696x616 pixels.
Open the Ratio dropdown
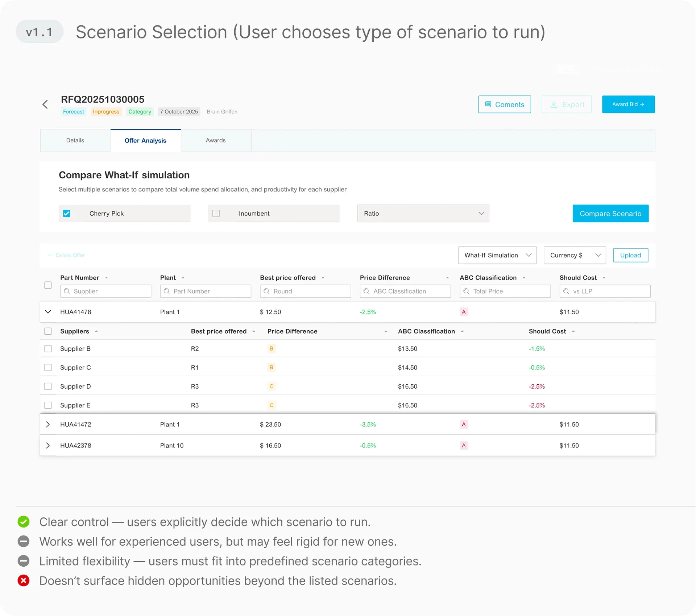pyautogui.click(x=423, y=214)
